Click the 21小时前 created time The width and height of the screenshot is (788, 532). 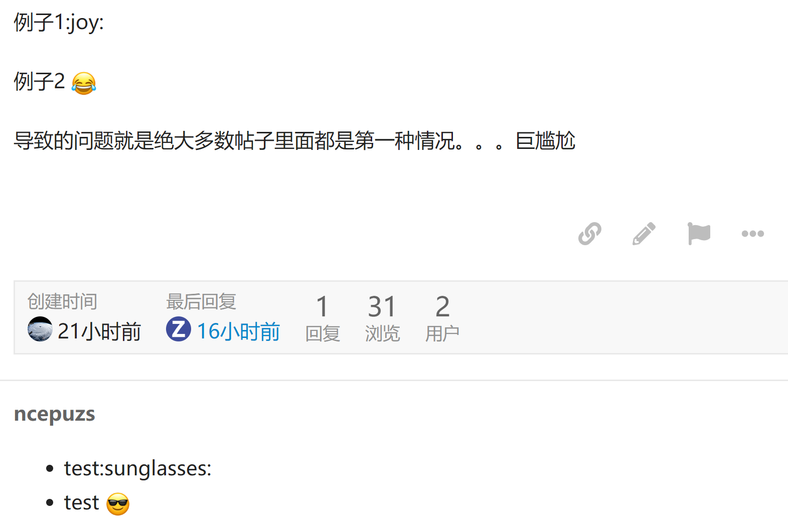tap(99, 331)
